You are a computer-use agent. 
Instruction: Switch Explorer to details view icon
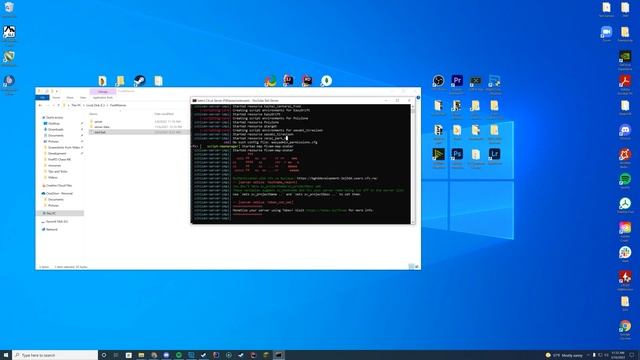[x=411, y=267]
